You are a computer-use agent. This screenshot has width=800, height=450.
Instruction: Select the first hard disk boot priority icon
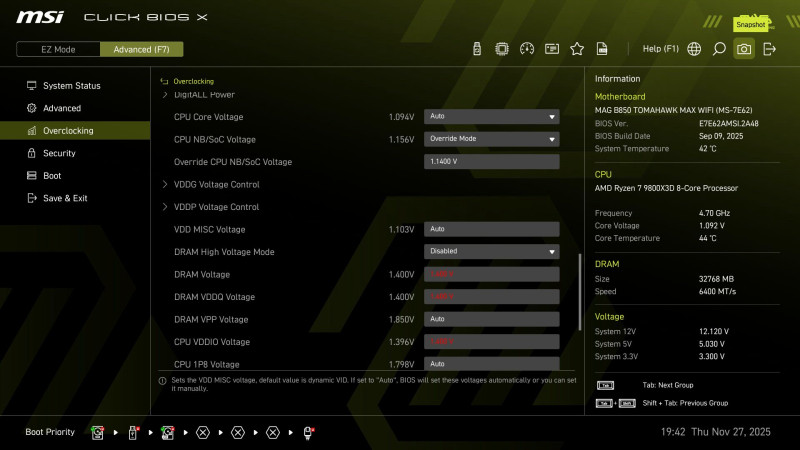pyautogui.click(x=97, y=433)
